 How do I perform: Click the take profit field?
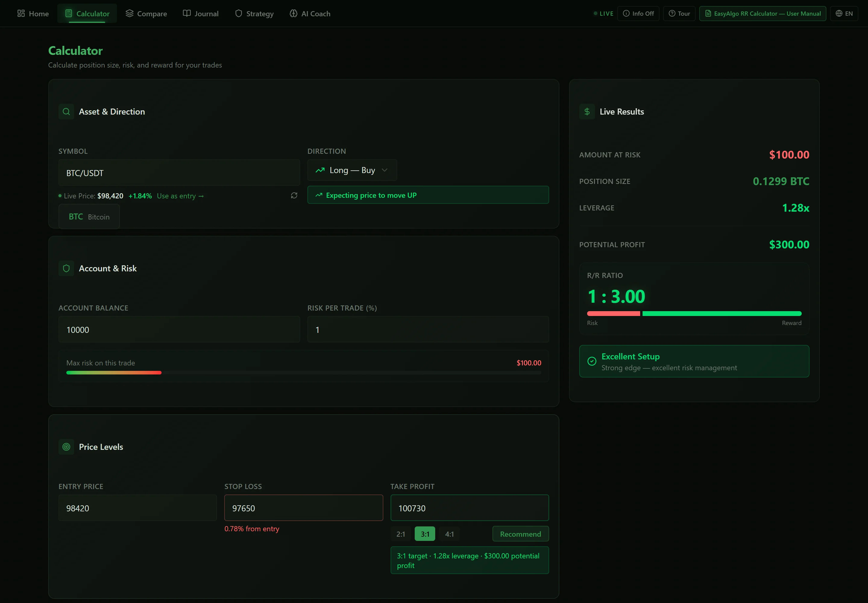tap(470, 508)
